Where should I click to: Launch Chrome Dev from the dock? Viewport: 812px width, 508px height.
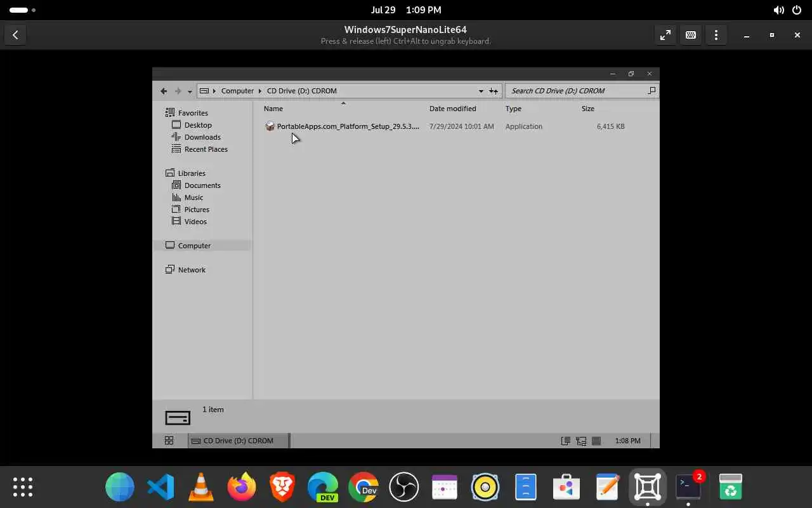point(363,487)
